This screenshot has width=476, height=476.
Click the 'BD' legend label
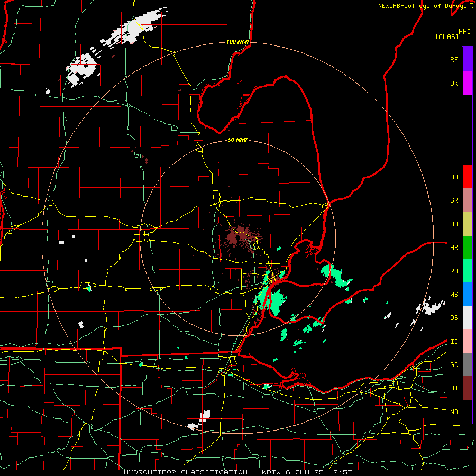(x=454, y=224)
